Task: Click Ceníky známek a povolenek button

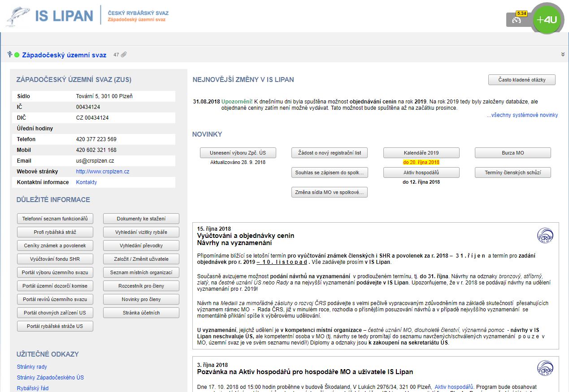Action: coord(55,246)
